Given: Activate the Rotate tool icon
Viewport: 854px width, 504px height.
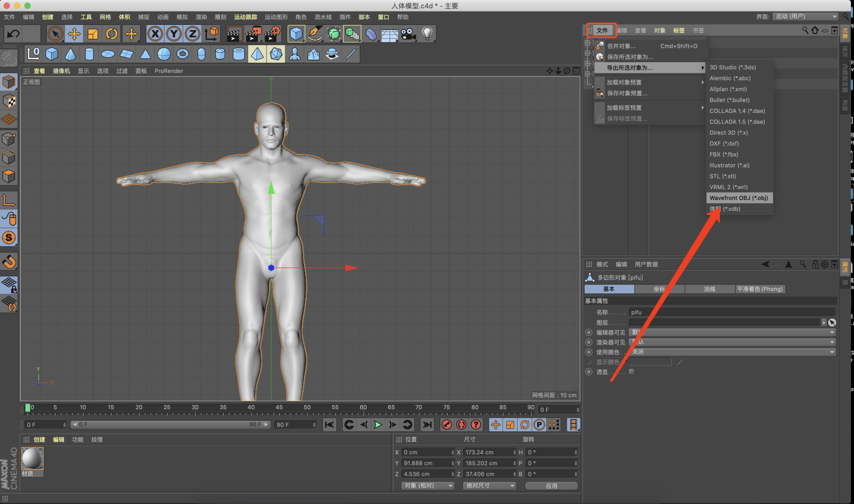Looking at the screenshot, I should pyautogui.click(x=112, y=34).
